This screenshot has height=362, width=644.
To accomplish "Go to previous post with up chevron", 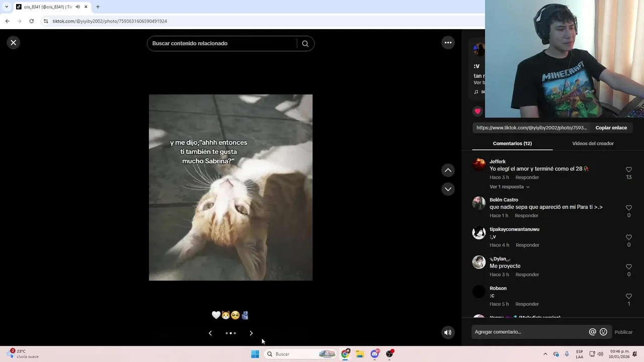I will (x=448, y=170).
